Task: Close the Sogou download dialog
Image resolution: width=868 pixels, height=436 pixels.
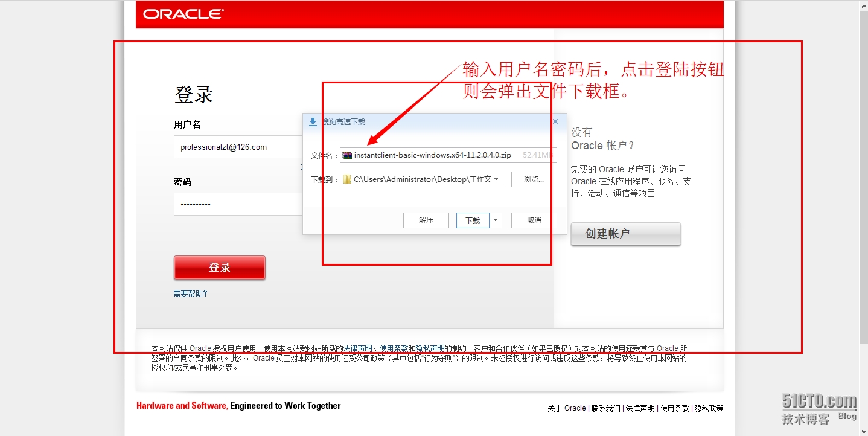Action: tap(555, 121)
